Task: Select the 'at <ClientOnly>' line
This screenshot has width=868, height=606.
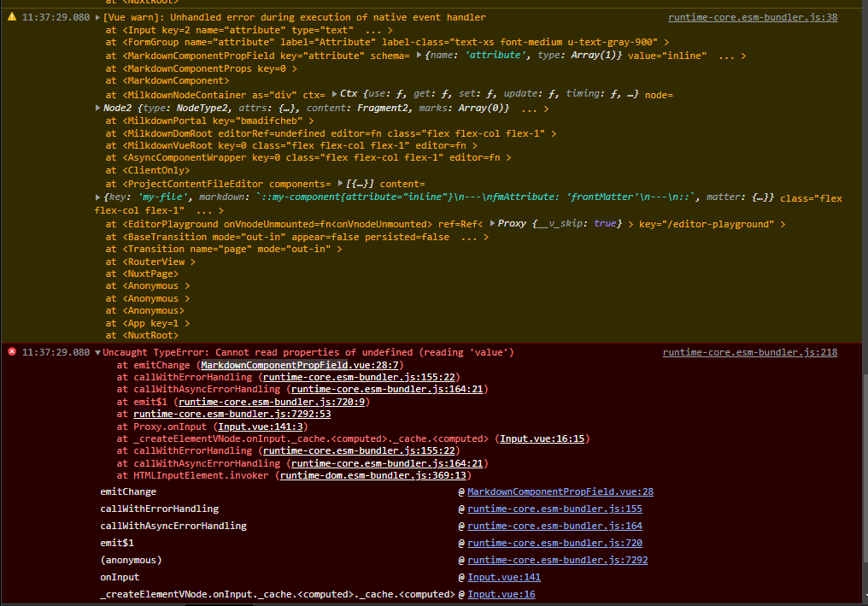Action: tap(148, 170)
